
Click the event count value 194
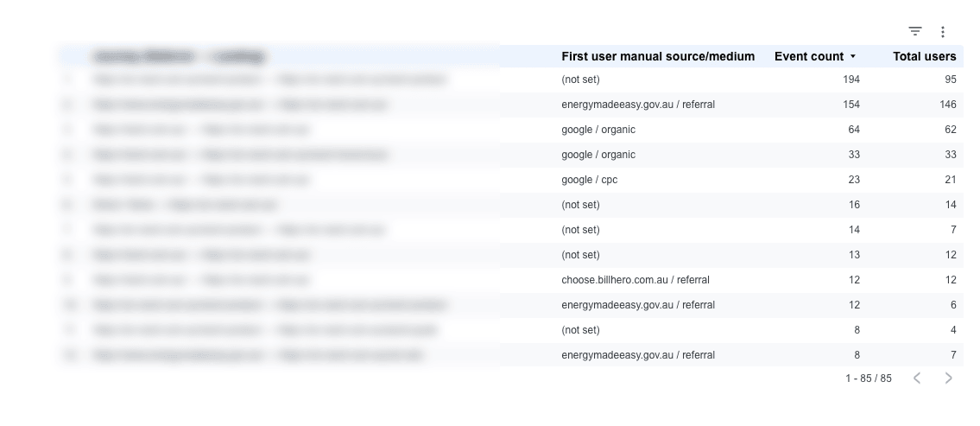point(850,79)
